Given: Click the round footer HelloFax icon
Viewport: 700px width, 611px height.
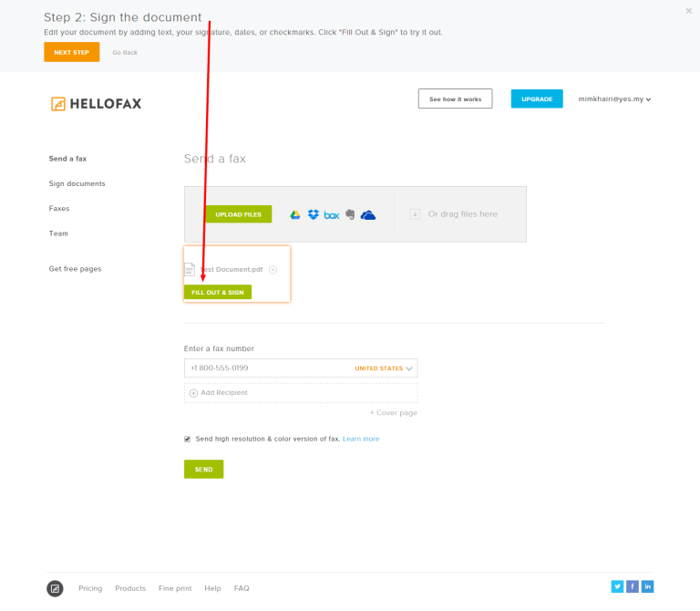Looking at the screenshot, I should (55, 588).
